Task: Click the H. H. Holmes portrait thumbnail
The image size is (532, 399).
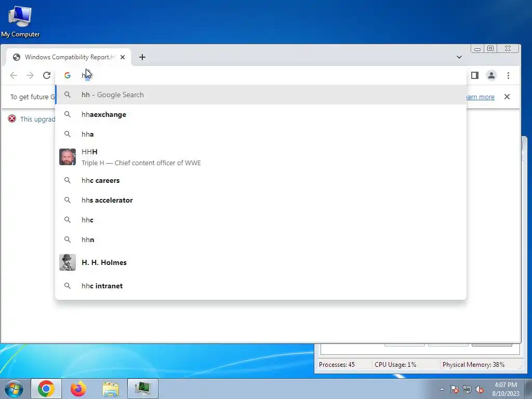Action: point(68,262)
